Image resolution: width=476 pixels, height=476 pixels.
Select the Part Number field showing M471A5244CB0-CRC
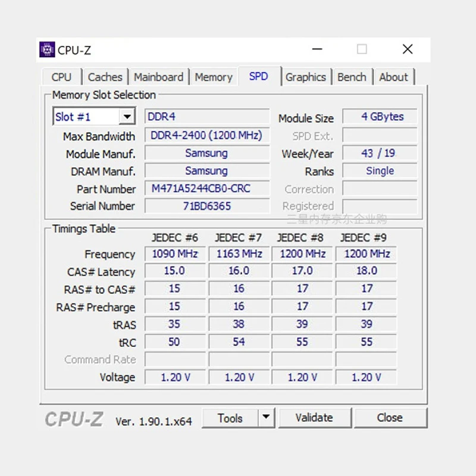tap(206, 189)
